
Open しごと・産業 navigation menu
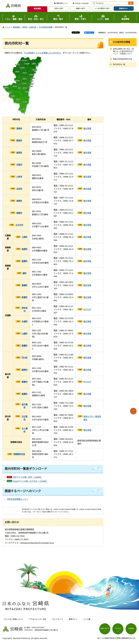[x=103, y=18]
